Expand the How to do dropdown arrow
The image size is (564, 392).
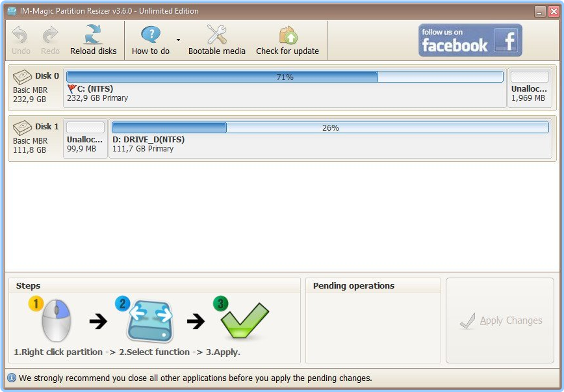click(x=178, y=40)
